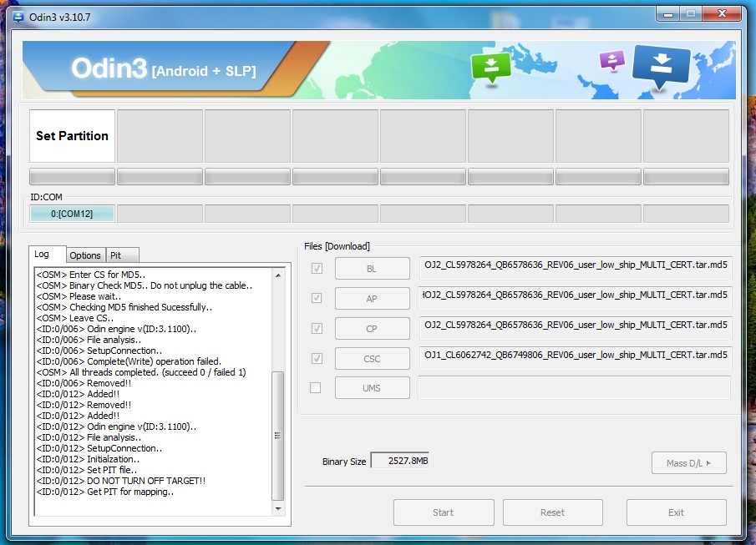Click the empty UMS file path field
Screen dimensions: 756x545
(574, 387)
